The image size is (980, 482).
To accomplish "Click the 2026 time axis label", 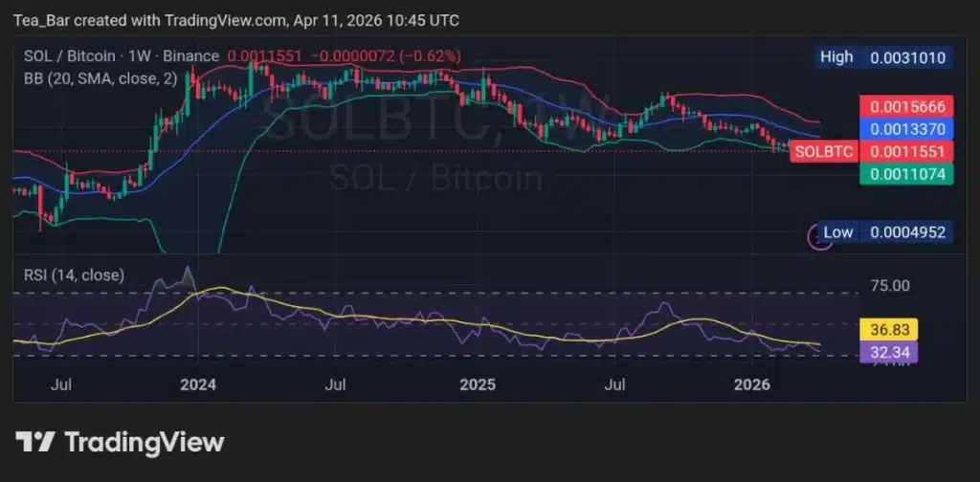I will point(752,384).
